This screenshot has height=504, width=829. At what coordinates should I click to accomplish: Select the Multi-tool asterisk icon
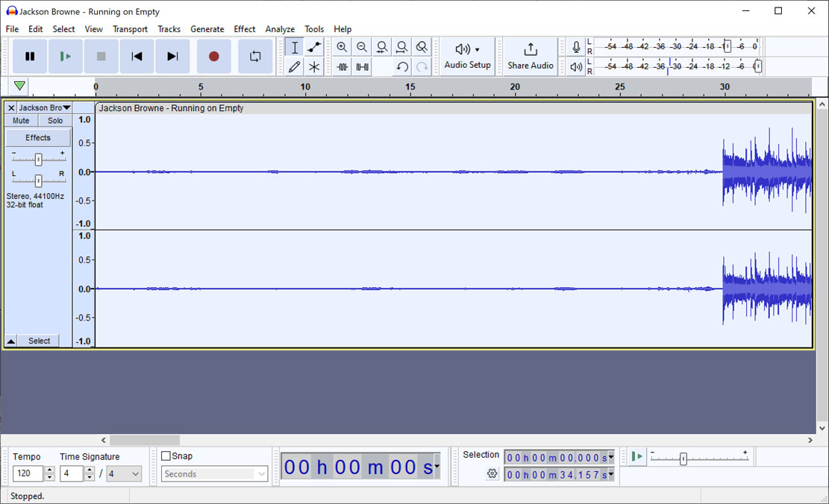314,66
